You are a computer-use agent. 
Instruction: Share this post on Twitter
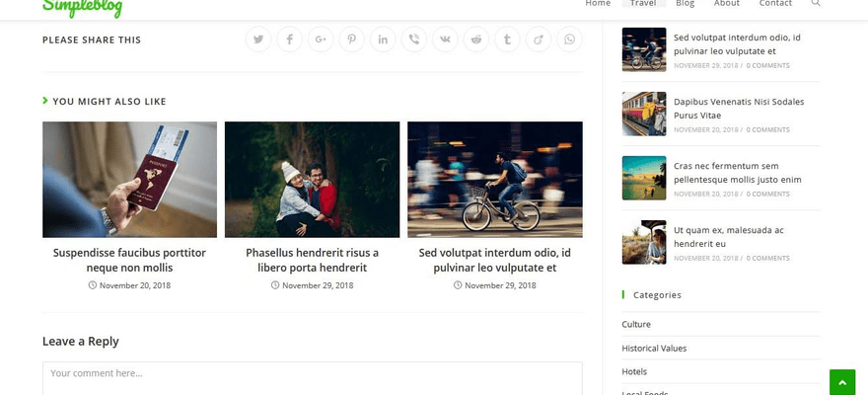(258, 39)
